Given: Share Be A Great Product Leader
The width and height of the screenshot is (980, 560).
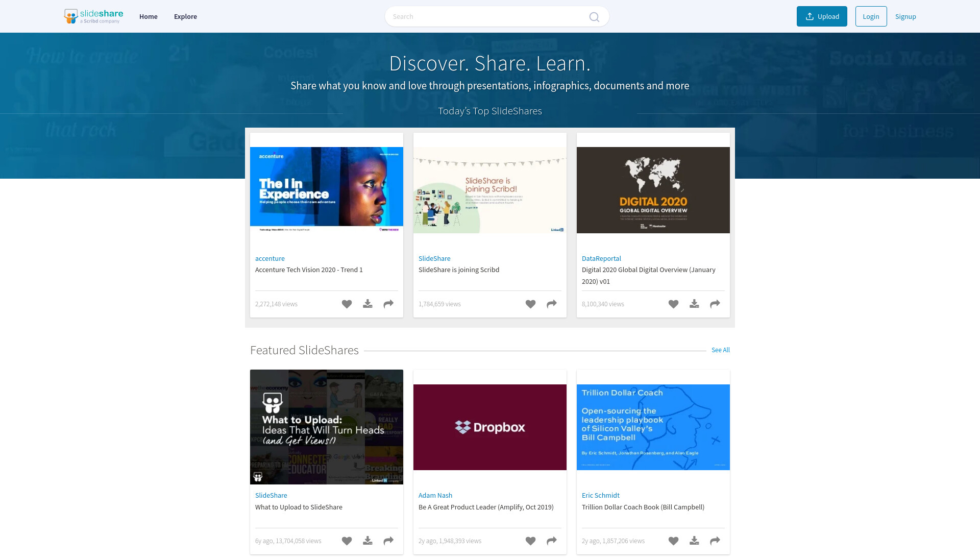Looking at the screenshot, I should tap(552, 541).
